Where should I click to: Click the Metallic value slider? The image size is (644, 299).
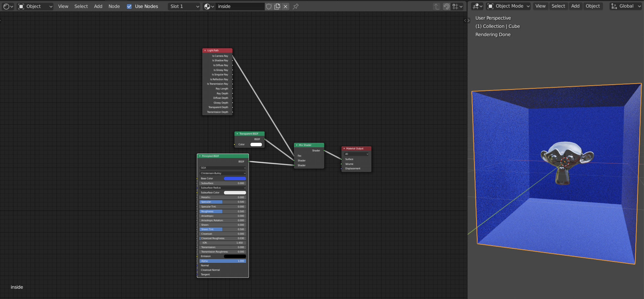pos(223,197)
